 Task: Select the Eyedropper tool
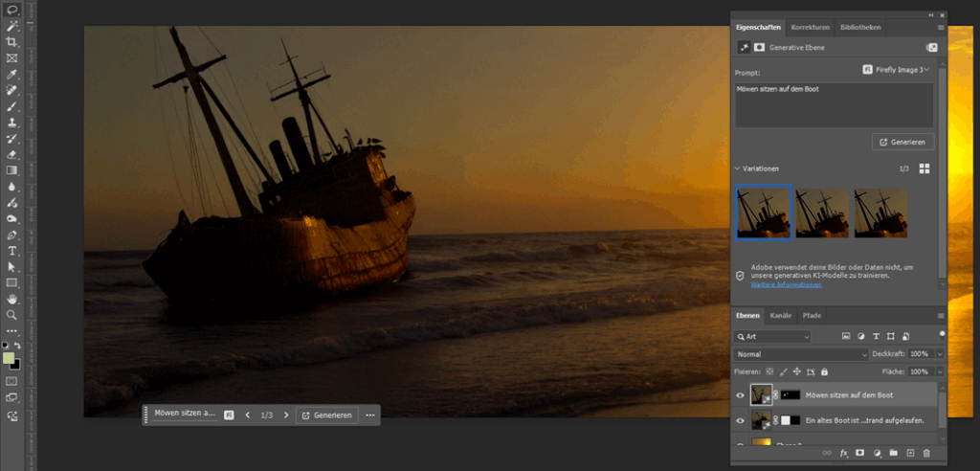click(x=11, y=75)
